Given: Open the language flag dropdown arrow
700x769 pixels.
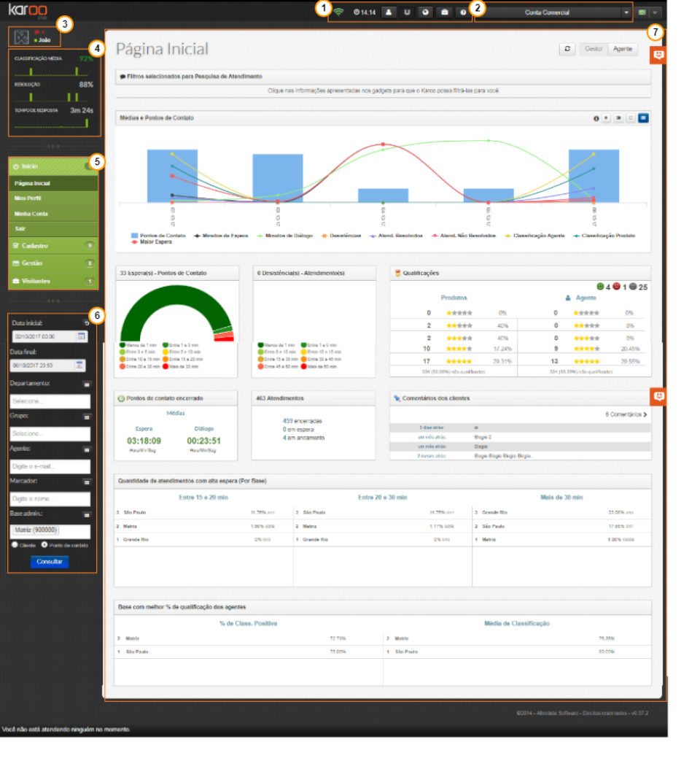Looking at the screenshot, I should pos(656,12).
